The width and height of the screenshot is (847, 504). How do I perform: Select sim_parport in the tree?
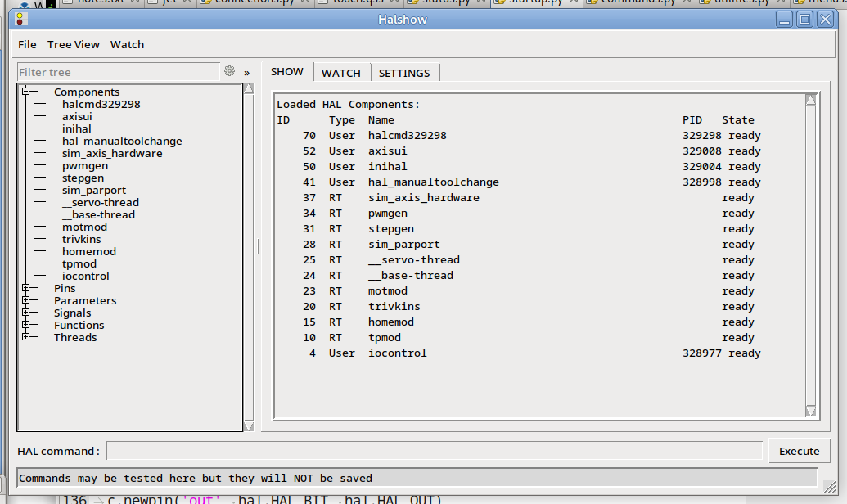94,190
